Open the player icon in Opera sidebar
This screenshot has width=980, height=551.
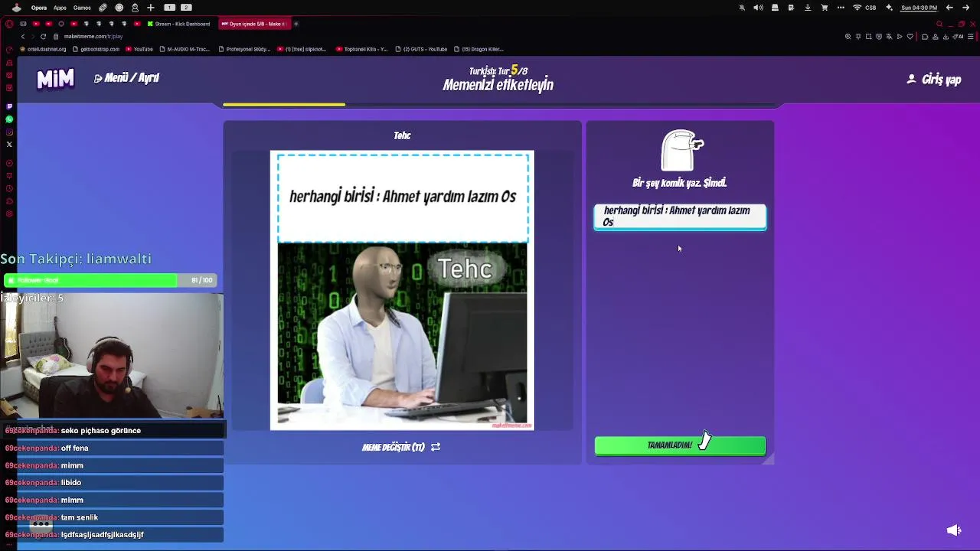click(9, 163)
